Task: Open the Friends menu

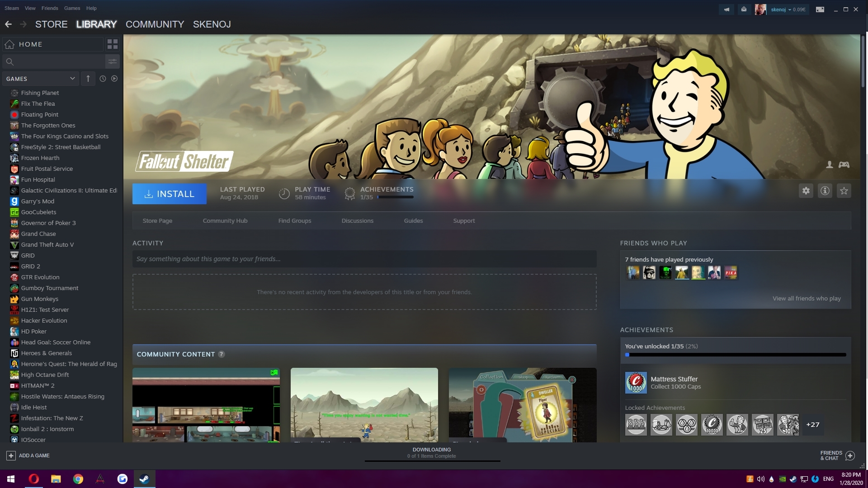Action: pyautogui.click(x=50, y=8)
